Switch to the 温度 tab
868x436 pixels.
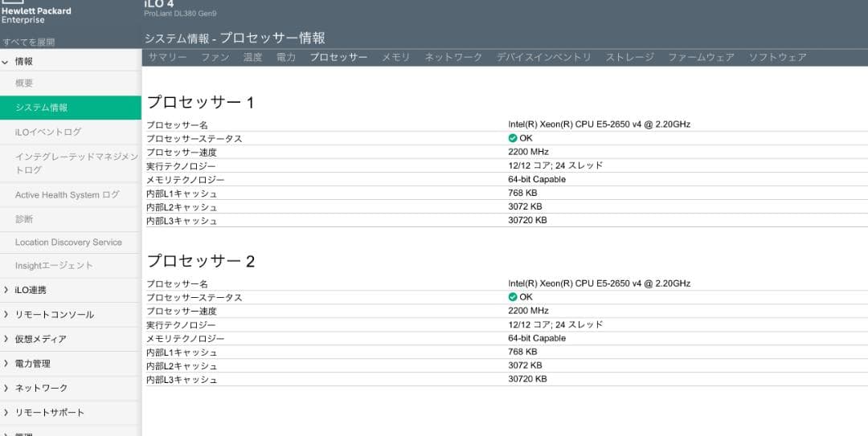point(253,57)
